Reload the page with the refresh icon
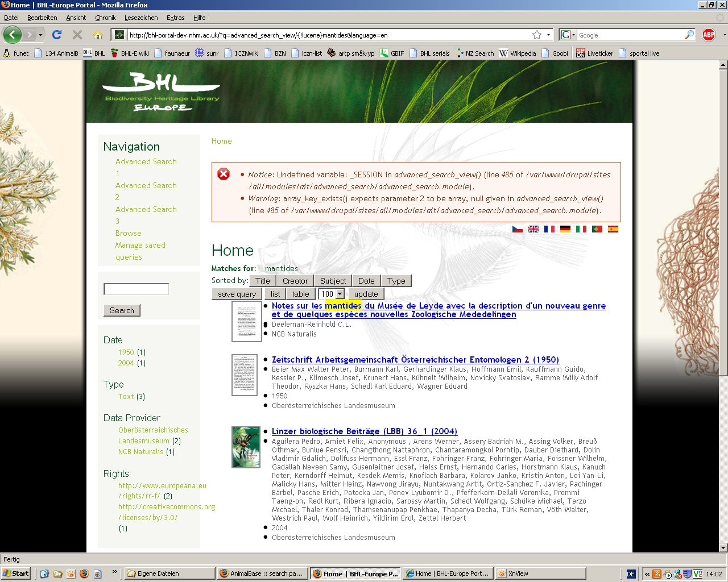This screenshot has height=582, width=728. pyautogui.click(x=57, y=35)
